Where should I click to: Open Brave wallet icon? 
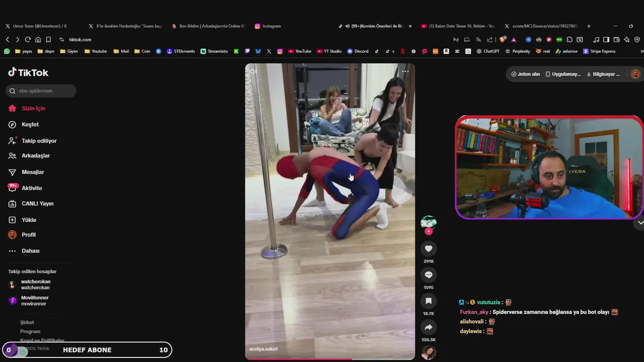pos(616,39)
